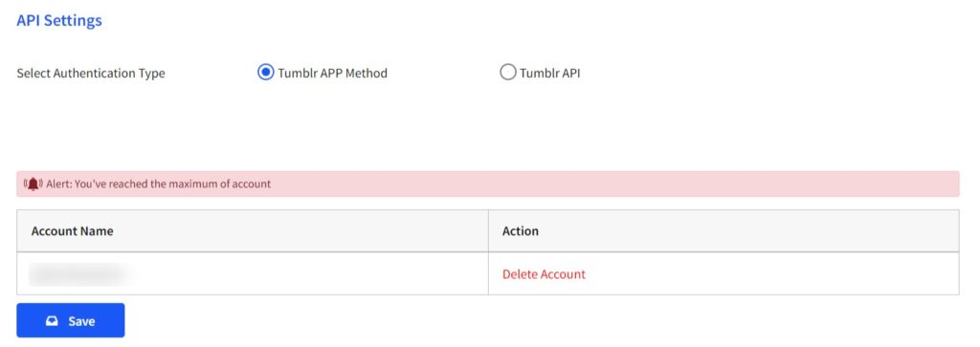The image size is (980, 347).
Task: Delete the listed Tumblr account
Action: point(544,274)
